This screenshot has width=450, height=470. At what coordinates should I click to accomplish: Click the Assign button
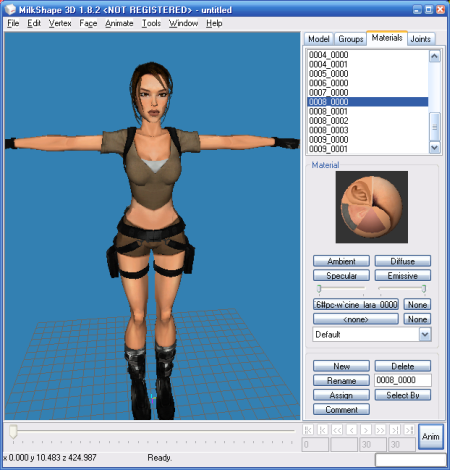pos(341,395)
